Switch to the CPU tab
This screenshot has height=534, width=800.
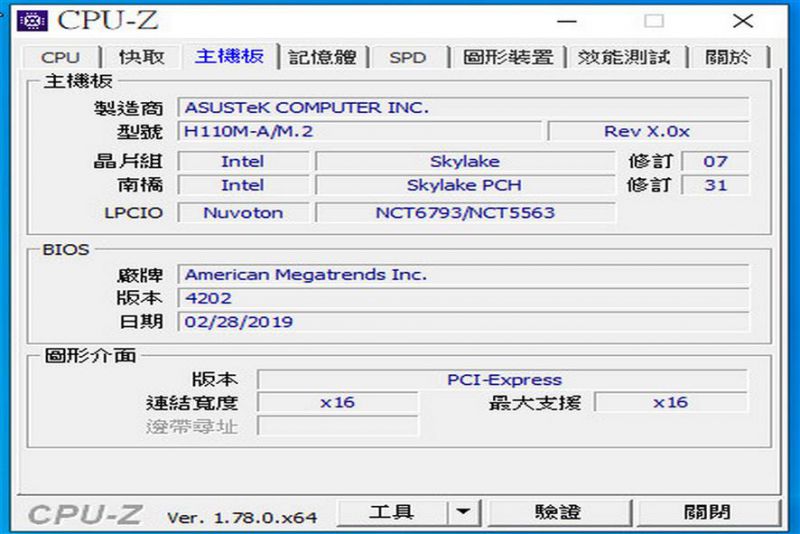60,57
